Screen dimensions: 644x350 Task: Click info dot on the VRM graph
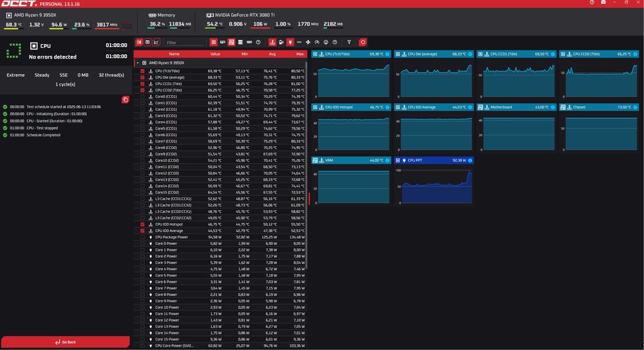click(x=387, y=160)
